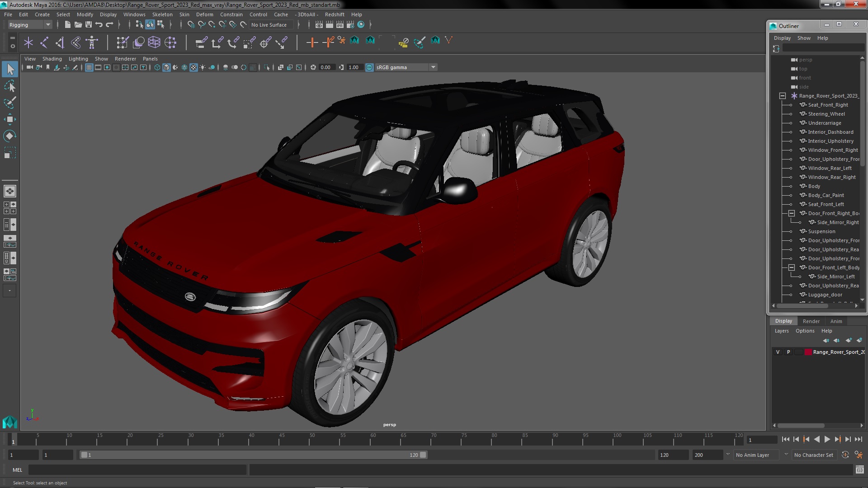Click the Maya logo icon at bottom-left
Screen dimensions: 868x488
pos(10,422)
